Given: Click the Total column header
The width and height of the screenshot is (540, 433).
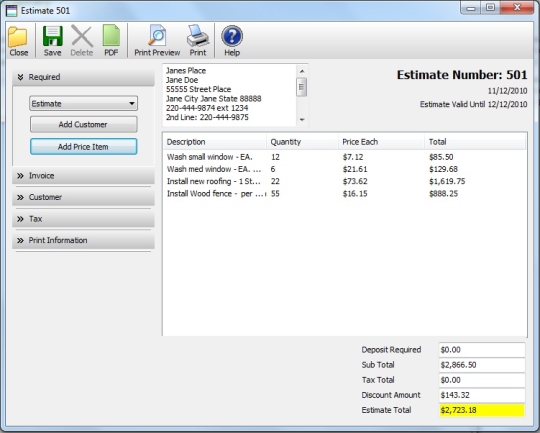Looking at the screenshot, I should click(475, 142).
